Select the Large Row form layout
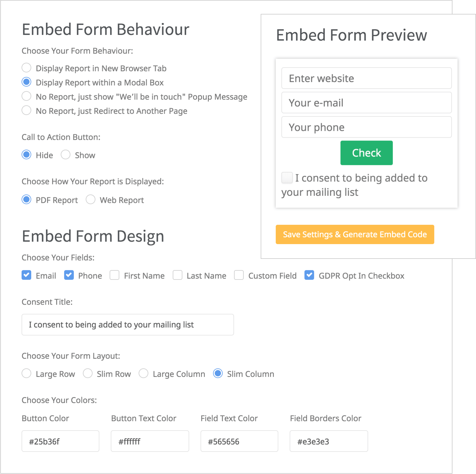476x474 pixels. pos(26,374)
